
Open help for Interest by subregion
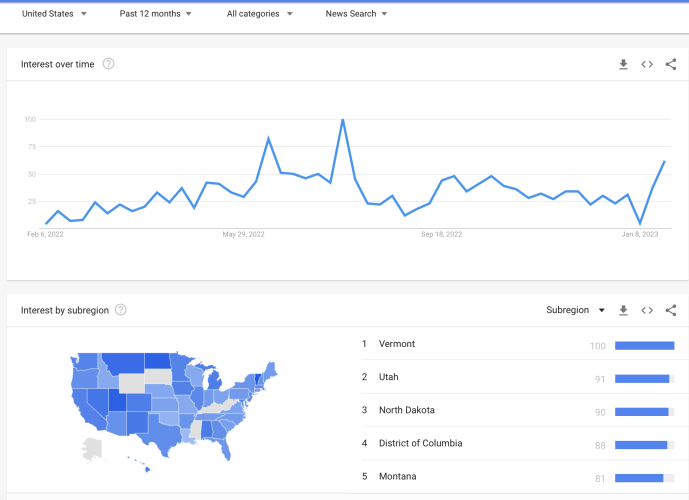[121, 310]
